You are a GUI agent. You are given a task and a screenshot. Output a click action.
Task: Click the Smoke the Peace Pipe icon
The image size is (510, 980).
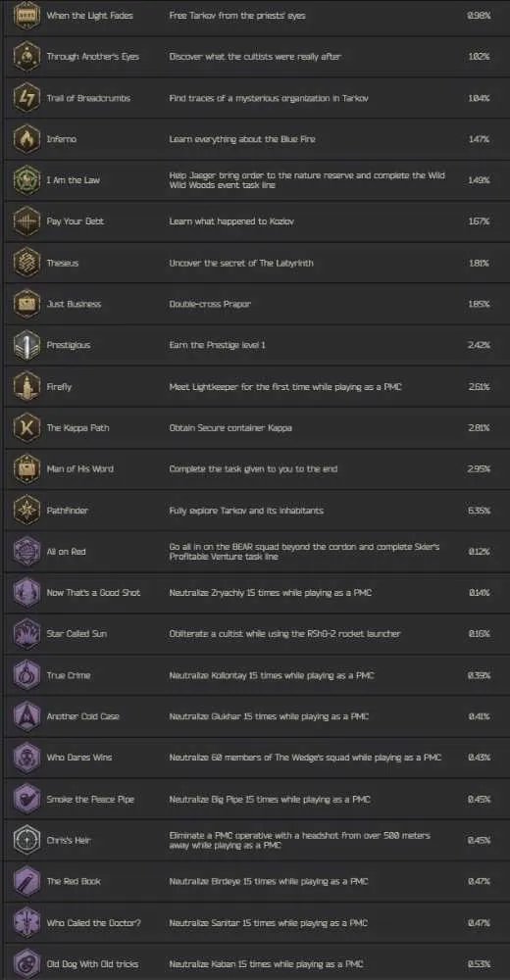[x=26, y=799]
